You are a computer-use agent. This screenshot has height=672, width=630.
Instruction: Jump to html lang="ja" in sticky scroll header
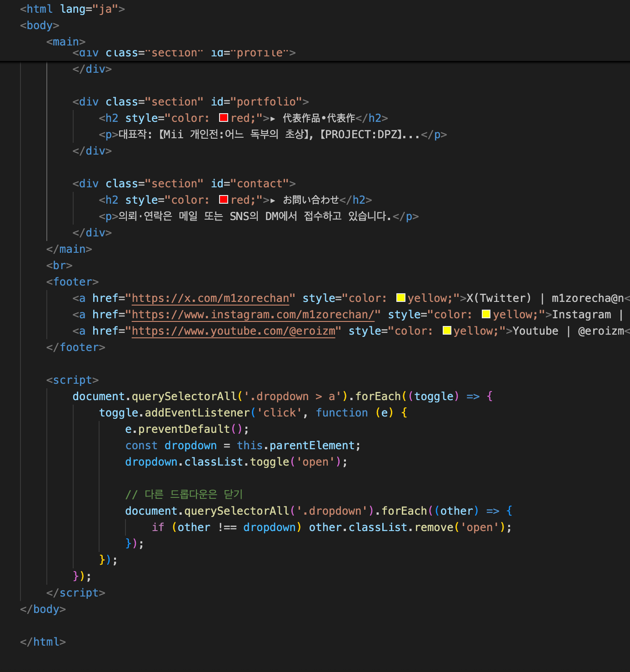coord(72,9)
